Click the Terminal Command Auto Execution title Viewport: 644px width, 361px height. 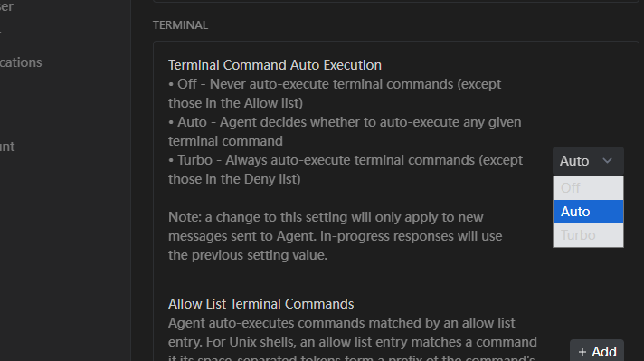(275, 65)
